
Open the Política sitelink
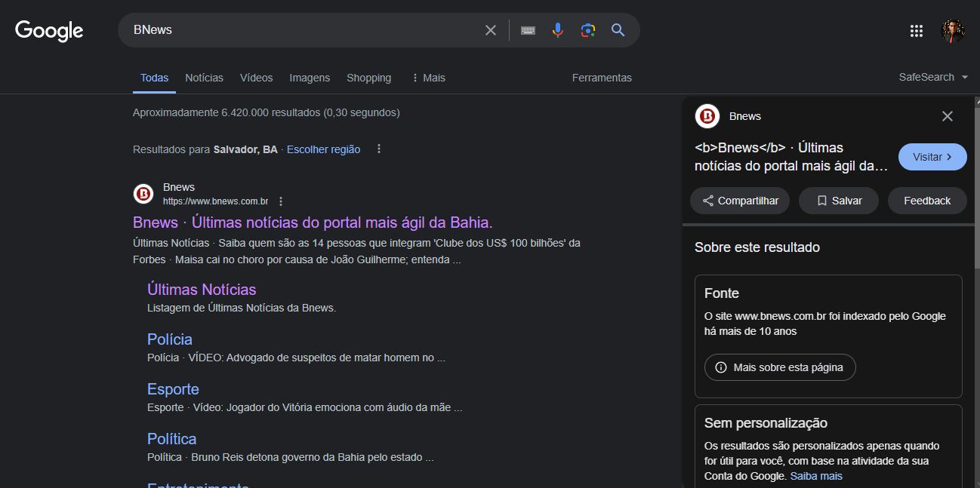(171, 439)
